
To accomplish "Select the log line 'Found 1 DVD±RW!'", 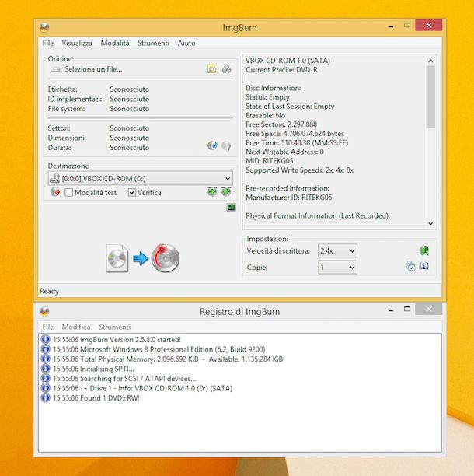I will 96,398.
